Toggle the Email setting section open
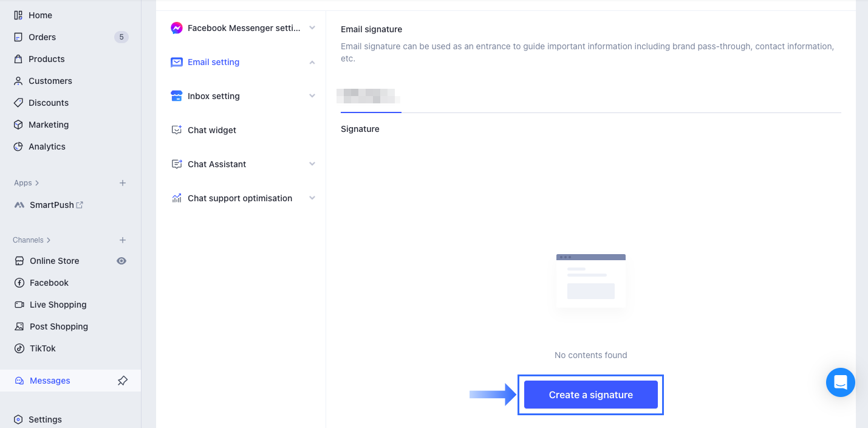 click(x=312, y=61)
